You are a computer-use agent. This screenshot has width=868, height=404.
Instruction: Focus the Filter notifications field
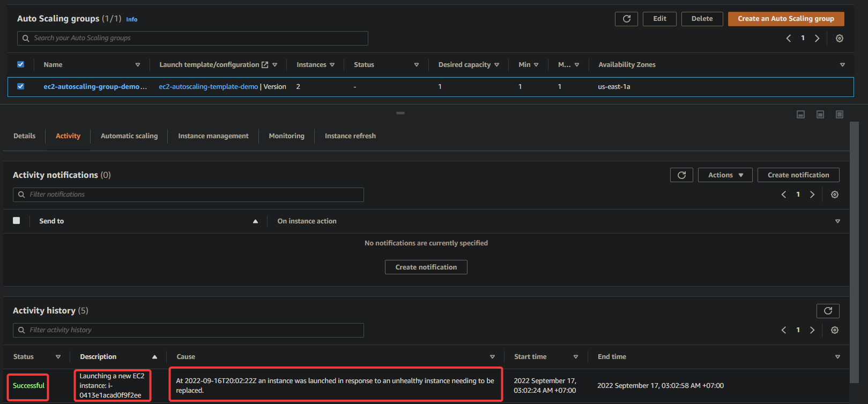(x=188, y=194)
